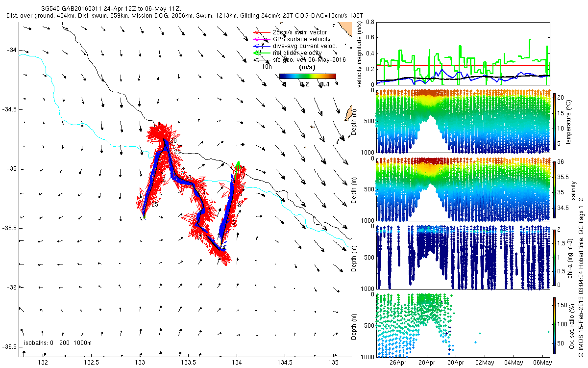Click the 'velocity magnitude (m/s)' axis label

[359, 54]
